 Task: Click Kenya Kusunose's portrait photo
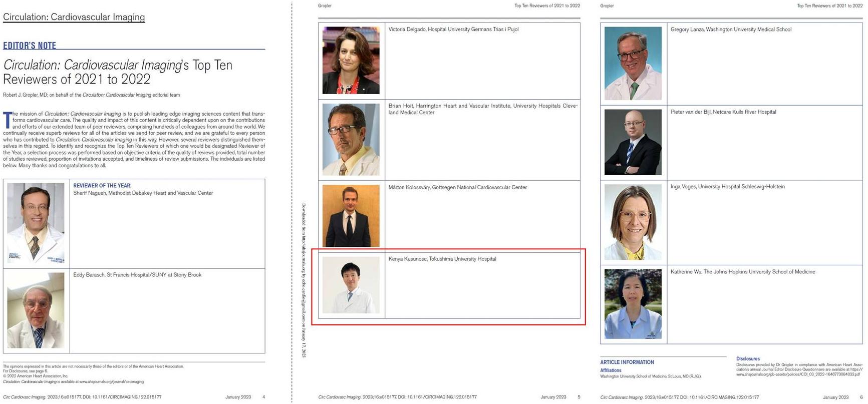tap(351, 285)
